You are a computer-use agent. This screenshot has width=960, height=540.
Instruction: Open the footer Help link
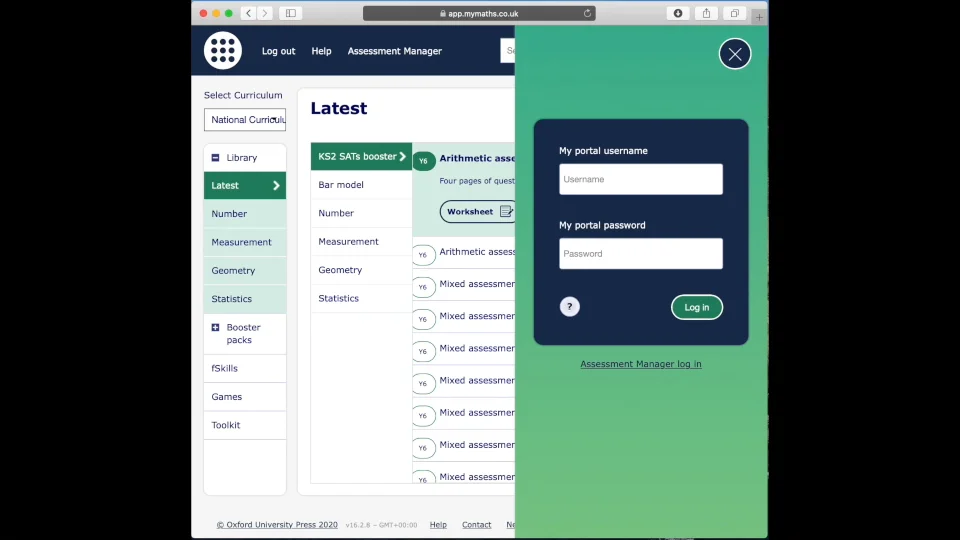[438, 525]
